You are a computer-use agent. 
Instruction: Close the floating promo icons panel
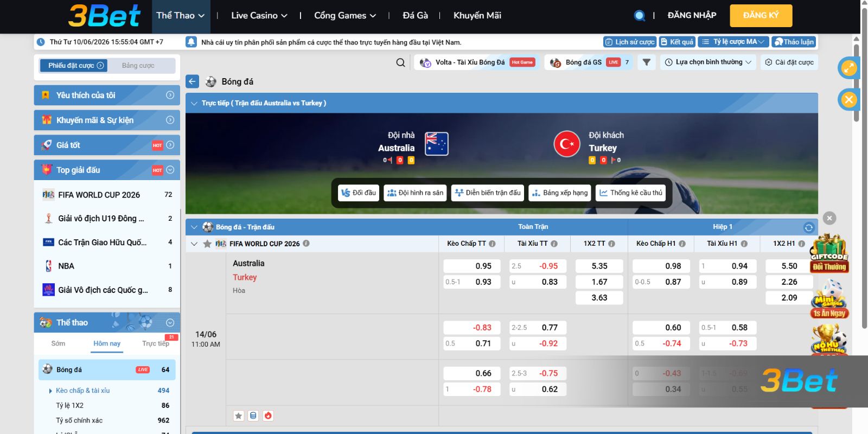pos(829,218)
